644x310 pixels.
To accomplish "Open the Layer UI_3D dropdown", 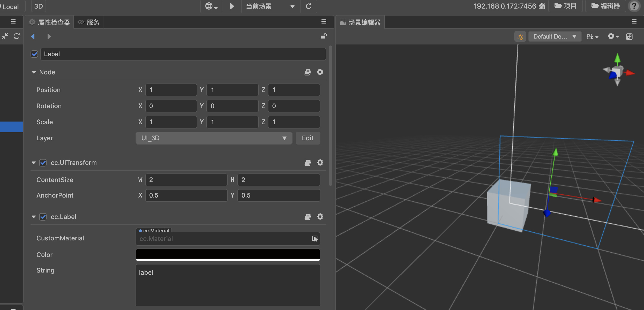I will pos(214,138).
